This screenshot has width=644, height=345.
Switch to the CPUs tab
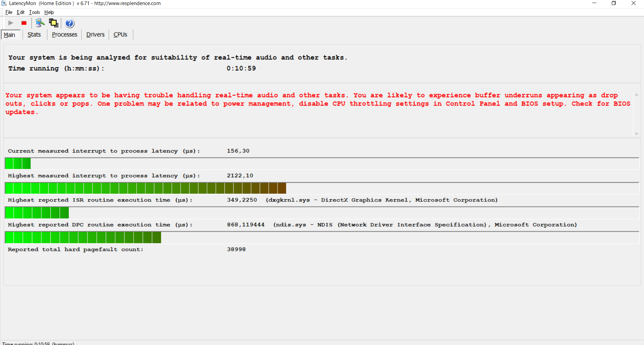tap(120, 35)
